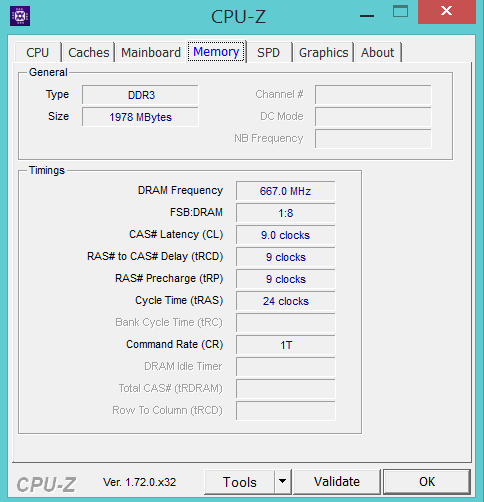Maximize the CPU-Z window
Screen dimensions: 484x502
click(x=400, y=12)
